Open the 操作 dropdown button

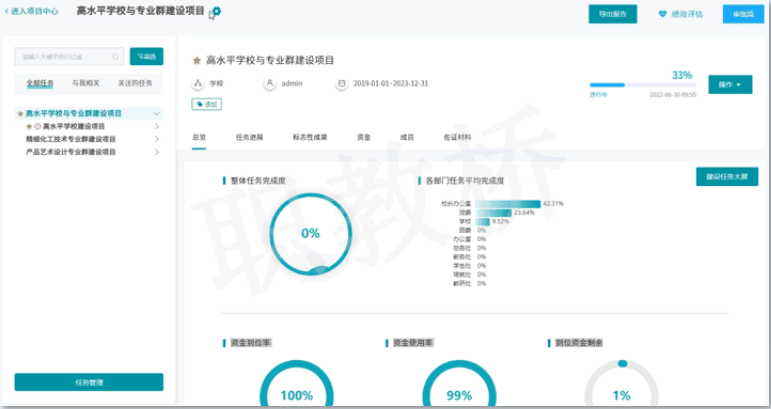coord(730,85)
